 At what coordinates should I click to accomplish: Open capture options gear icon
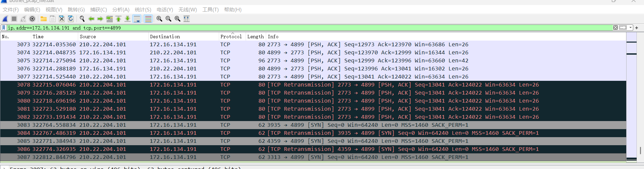[32, 19]
